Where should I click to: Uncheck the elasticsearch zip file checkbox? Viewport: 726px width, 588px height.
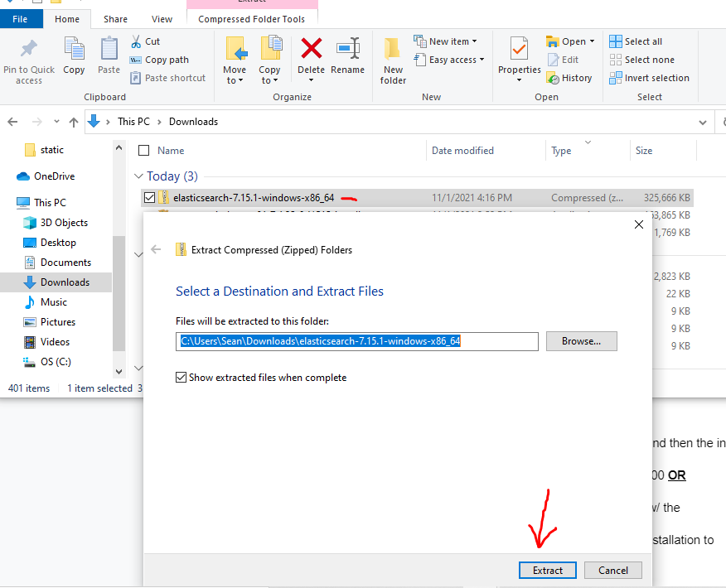pos(149,198)
